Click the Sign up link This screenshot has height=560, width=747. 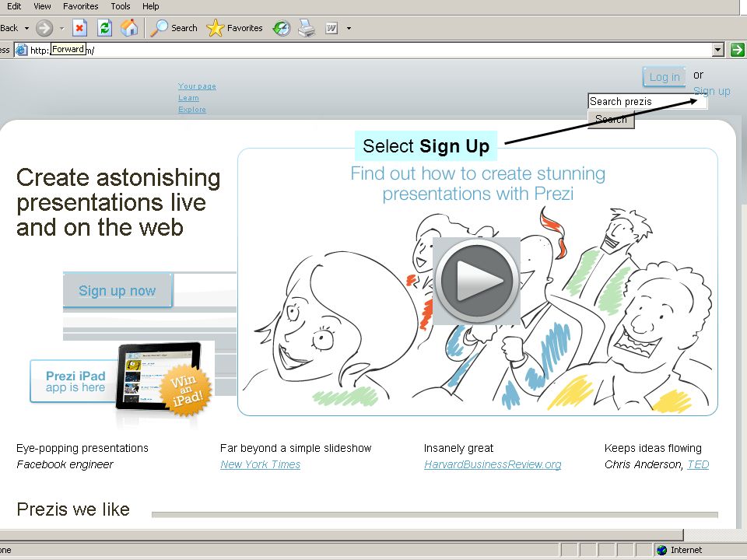712,91
